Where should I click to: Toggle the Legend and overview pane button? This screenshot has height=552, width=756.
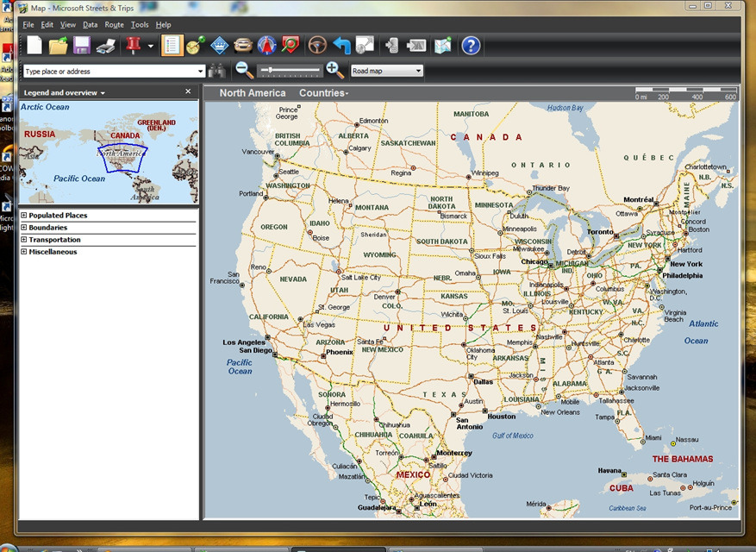point(172,46)
